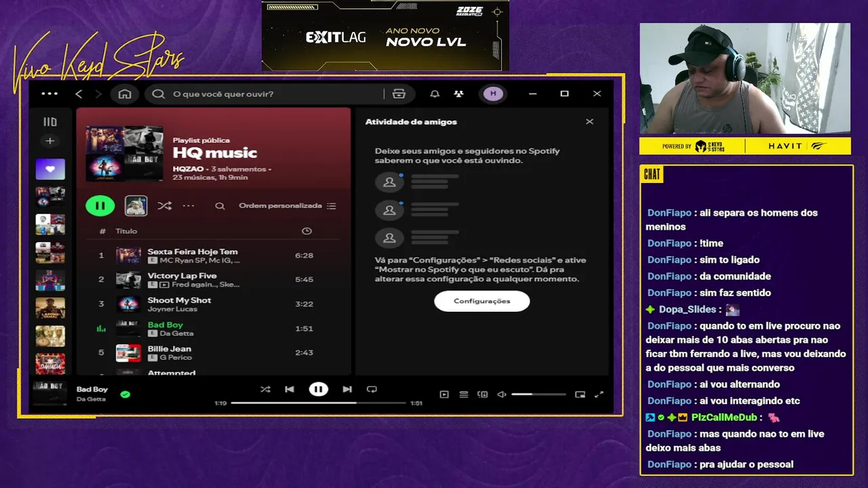Viewport: 868px width, 488px height.
Task: Toggle shuffle in the bottom player controls
Action: tap(265, 389)
